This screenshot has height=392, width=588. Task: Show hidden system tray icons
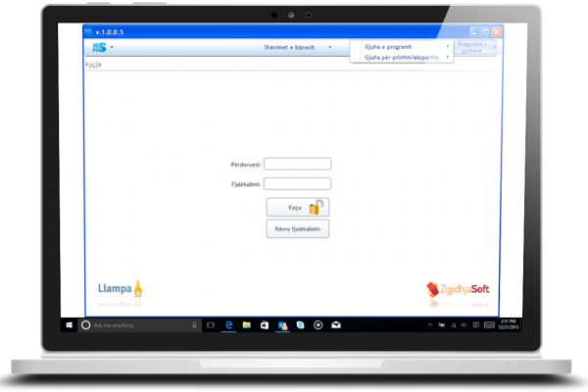(x=430, y=325)
